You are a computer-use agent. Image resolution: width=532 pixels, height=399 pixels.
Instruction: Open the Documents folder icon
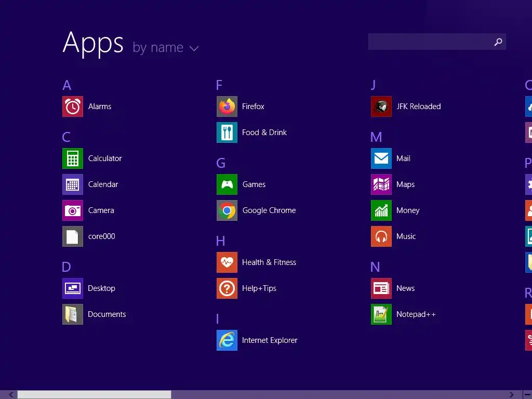[73, 314]
